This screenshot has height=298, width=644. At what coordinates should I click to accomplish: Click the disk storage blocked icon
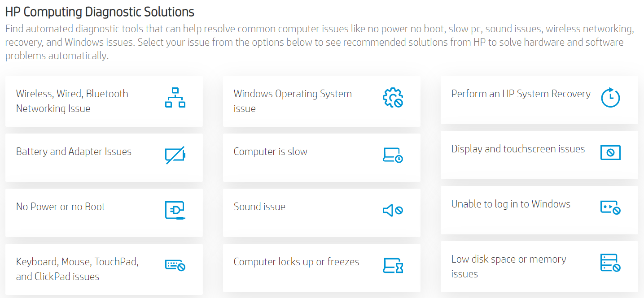(x=610, y=263)
